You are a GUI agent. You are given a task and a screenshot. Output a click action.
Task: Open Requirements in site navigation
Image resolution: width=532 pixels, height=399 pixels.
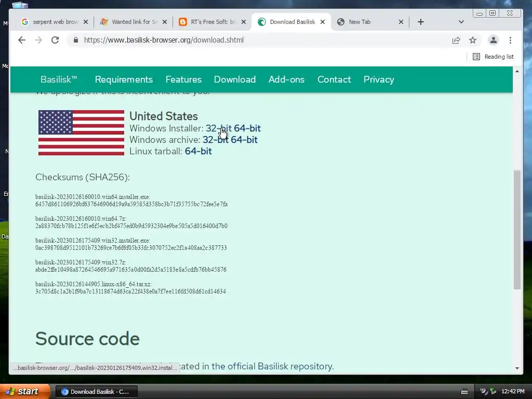[x=124, y=79]
